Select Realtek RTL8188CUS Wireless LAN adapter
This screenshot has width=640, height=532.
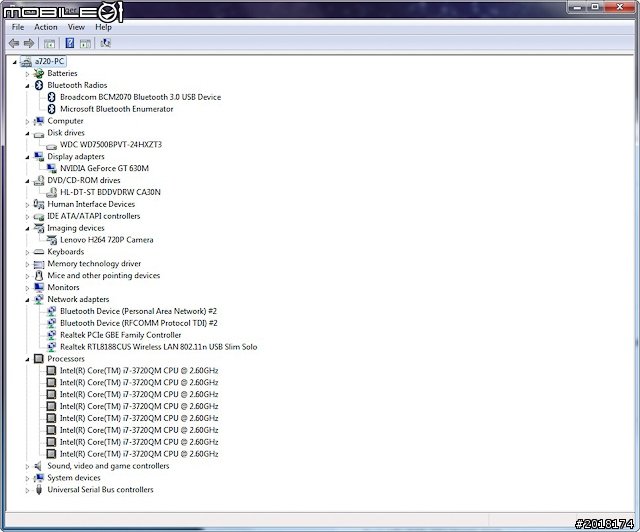click(159, 347)
